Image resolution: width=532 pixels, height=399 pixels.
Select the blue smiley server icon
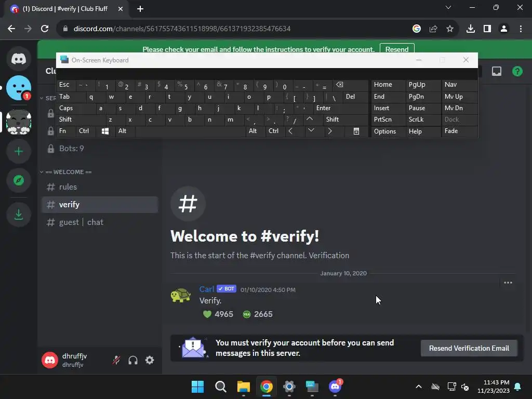coord(19,88)
